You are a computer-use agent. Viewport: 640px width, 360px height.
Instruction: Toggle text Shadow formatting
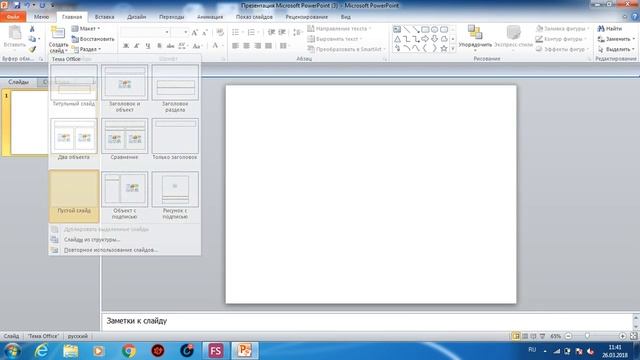(x=159, y=46)
